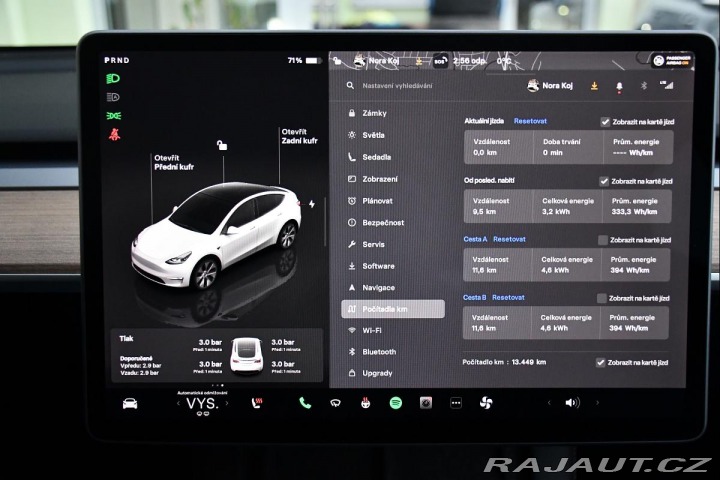Screen dimensions: 720x480
Task: Tap the Bluetooth icon in settings header
Action: (644, 85)
